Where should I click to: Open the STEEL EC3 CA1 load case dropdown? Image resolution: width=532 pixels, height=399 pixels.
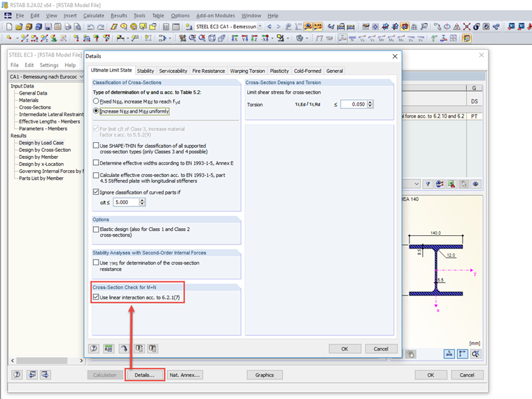[260, 27]
